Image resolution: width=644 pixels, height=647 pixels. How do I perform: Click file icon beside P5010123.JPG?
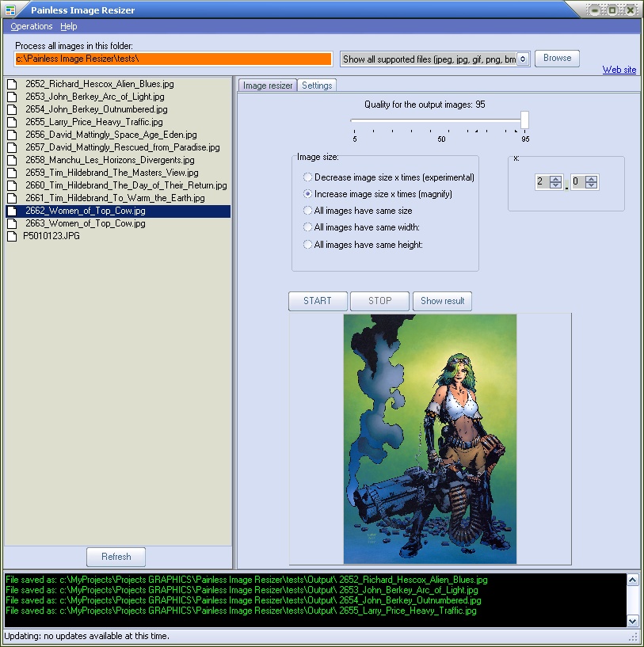pyautogui.click(x=13, y=237)
